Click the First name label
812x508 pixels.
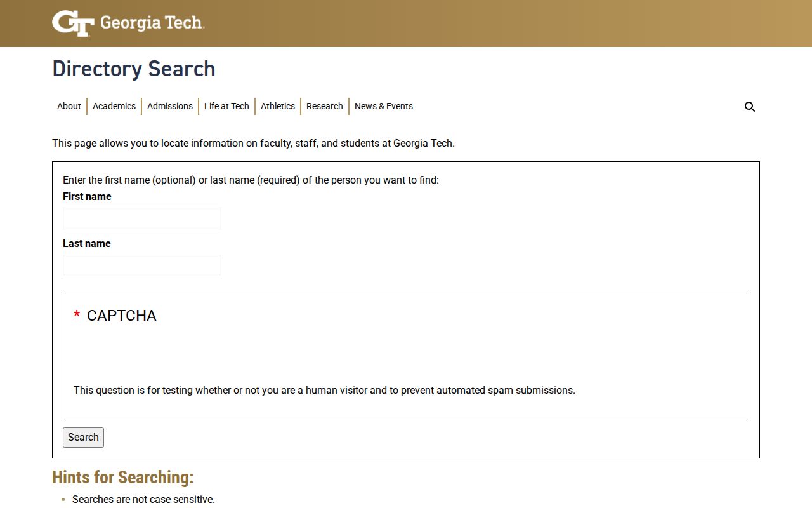(x=87, y=197)
